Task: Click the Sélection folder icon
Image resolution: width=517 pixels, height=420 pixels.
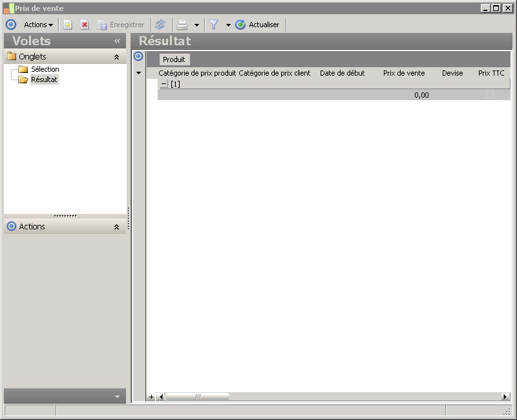Action: [x=23, y=69]
